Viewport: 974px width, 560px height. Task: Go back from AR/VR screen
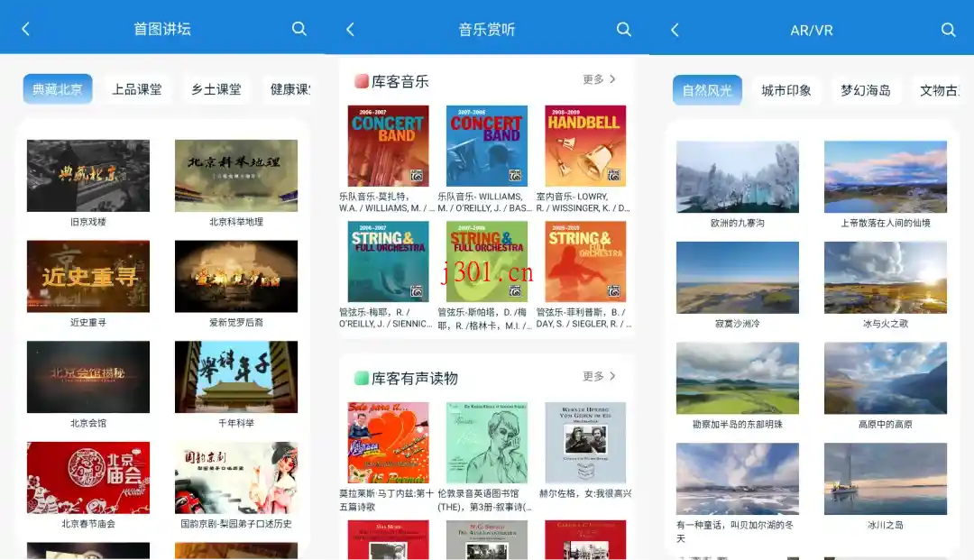pyautogui.click(x=675, y=30)
